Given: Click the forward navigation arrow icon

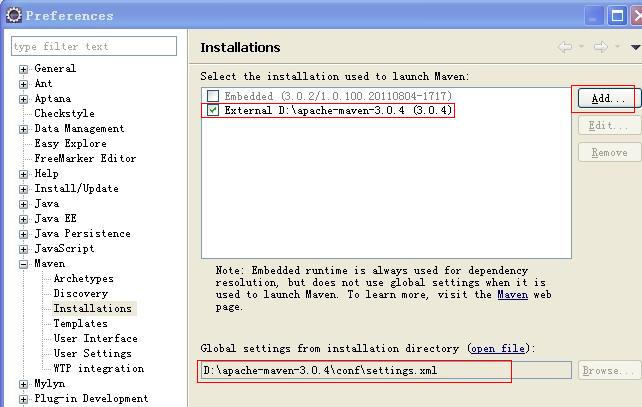Looking at the screenshot, I should tap(601, 47).
